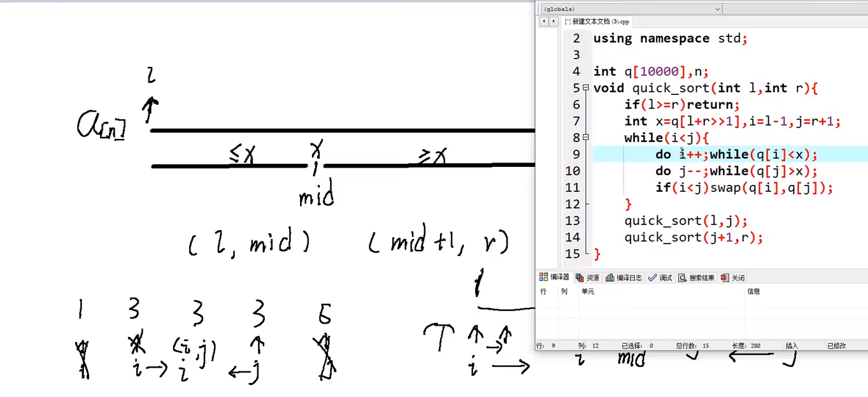868x397 pixels.
Task: Select the 新建文本文档 (3).cpp editor tab
Action: (597, 22)
